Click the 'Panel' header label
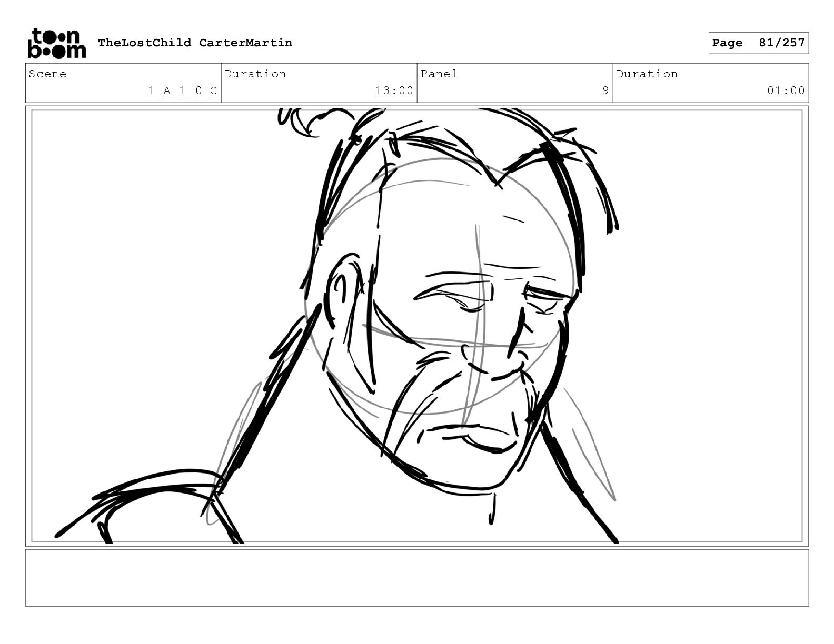 pyautogui.click(x=439, y=74)
